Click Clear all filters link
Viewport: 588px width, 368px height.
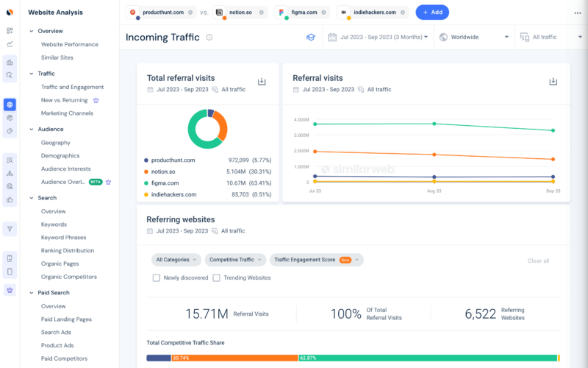(x=538, y=261)
